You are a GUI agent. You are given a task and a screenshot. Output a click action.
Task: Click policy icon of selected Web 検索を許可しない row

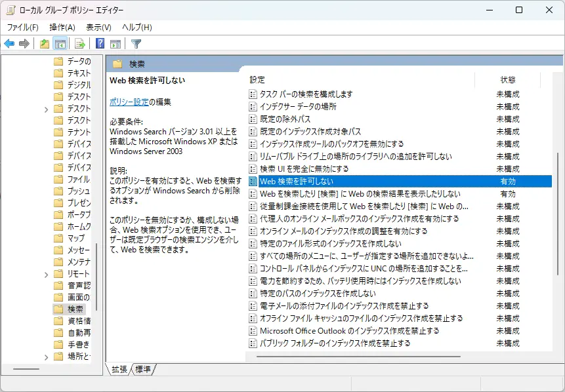point(253,182)
